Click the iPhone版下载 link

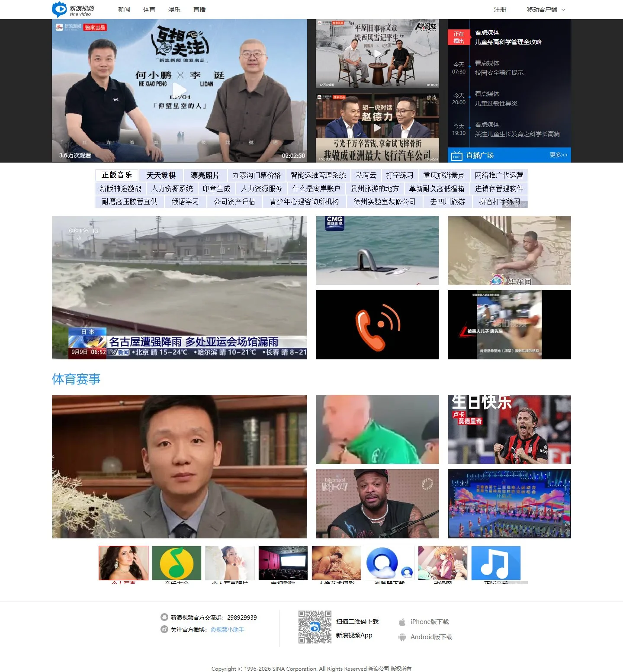pyautogui.click(x=430, y=622)
